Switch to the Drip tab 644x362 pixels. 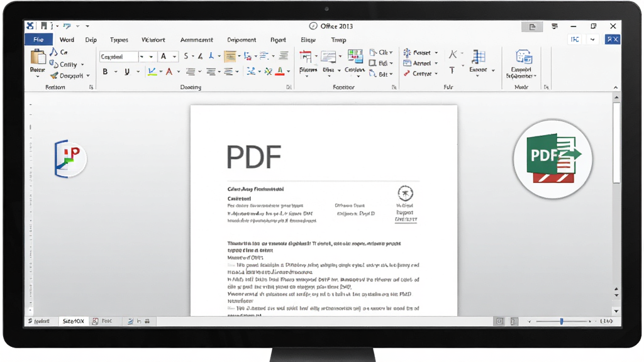[x=91, y=40]
